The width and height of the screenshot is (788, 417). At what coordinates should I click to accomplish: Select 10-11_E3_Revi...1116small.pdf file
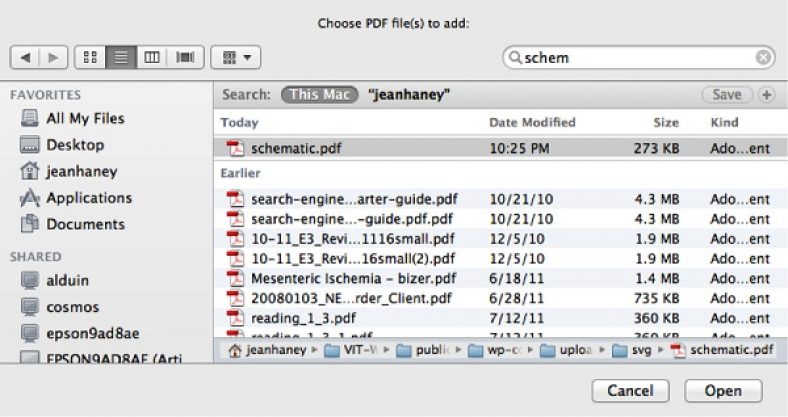pyautogui.click(x=501, y=239)
